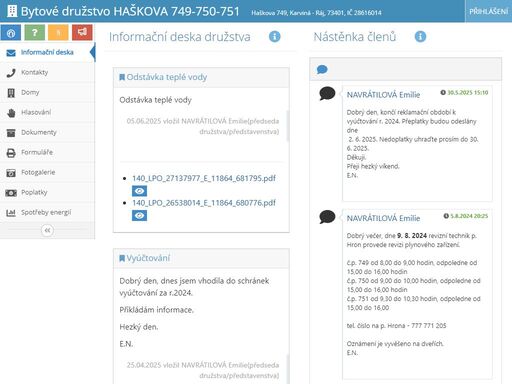The width and height of the screenshot is (512, 384).
Task: Click the red megaphone announcement button
Action: pyautogui.click(x=82, y=33)
